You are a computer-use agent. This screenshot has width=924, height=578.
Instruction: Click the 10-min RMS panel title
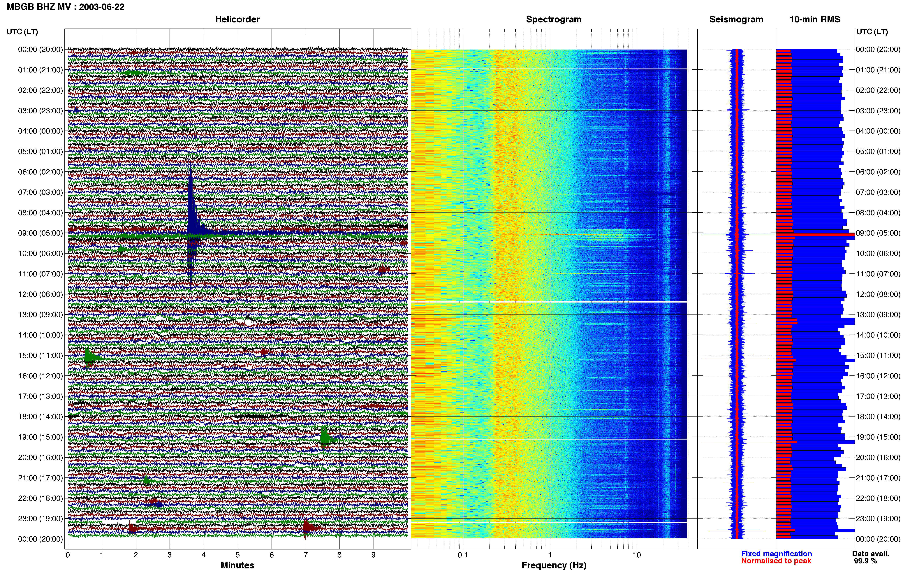pos(815,20)
